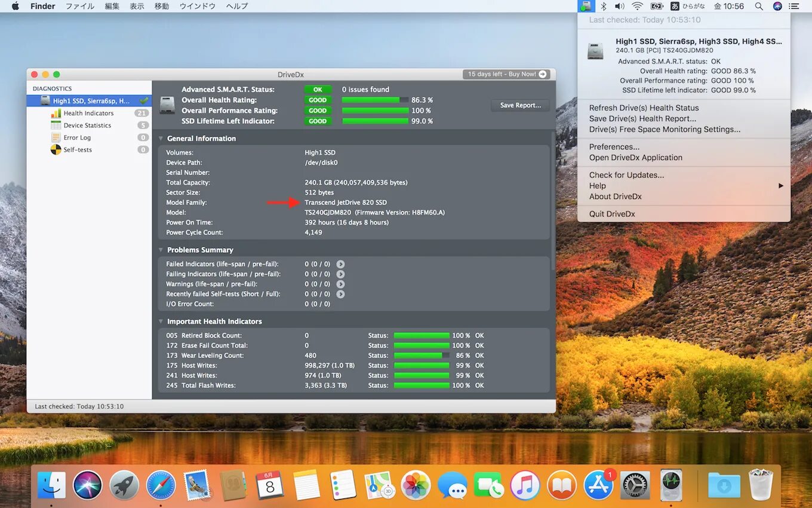Viewport: 812px width, 508px height.
Task: Open Device Statistics in sidebar
Action: point(87,126)
